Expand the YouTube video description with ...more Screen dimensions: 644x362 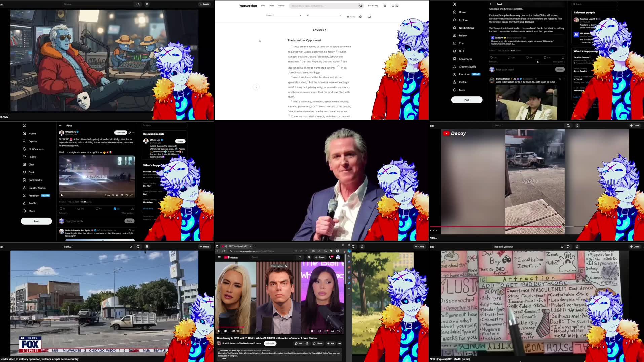[223, 358]
